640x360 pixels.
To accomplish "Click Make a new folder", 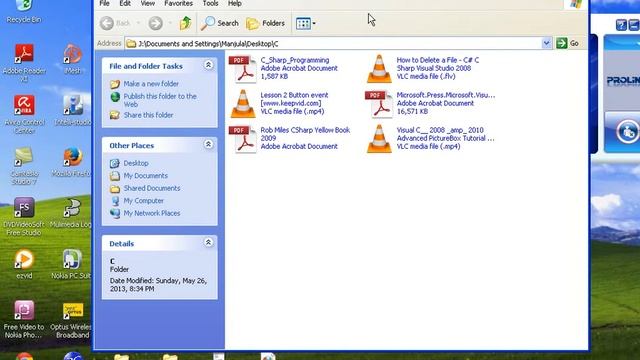I will (x=151, y=84).
